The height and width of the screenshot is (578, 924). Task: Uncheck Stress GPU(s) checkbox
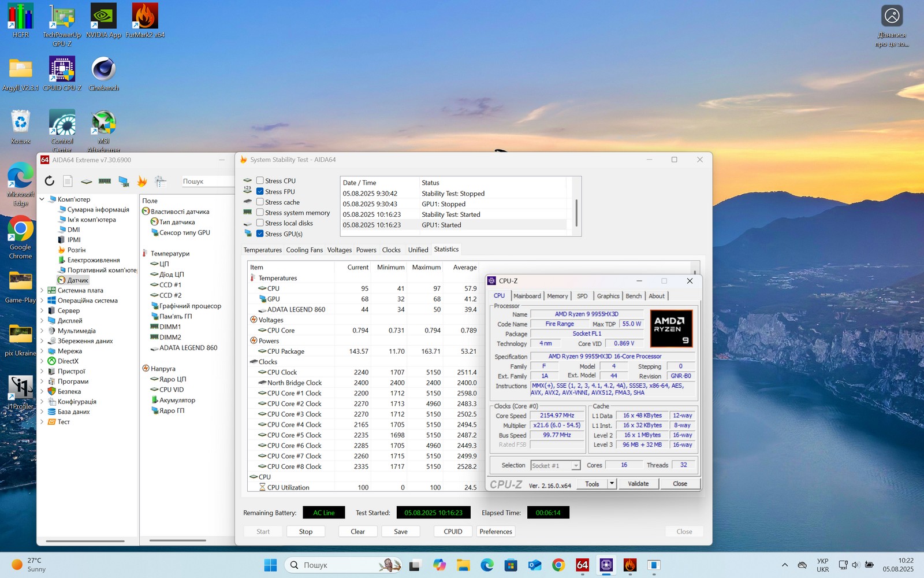(x=260, y=234)
